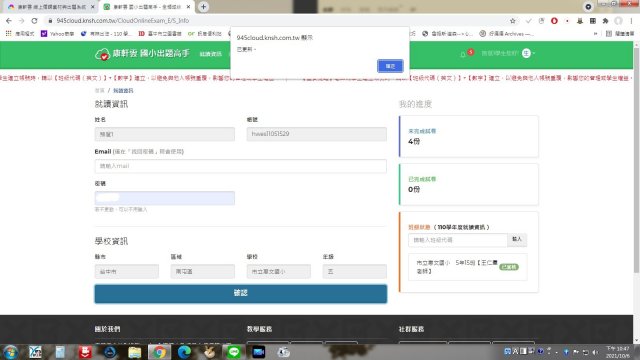Open the ID 臺中市立圖書館 bookmark

tap(160, 33)
